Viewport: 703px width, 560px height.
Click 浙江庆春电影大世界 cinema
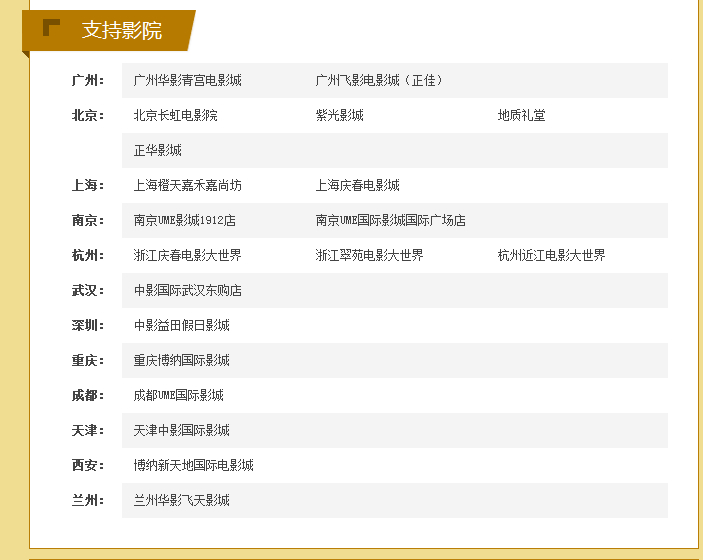coord(187,256)
